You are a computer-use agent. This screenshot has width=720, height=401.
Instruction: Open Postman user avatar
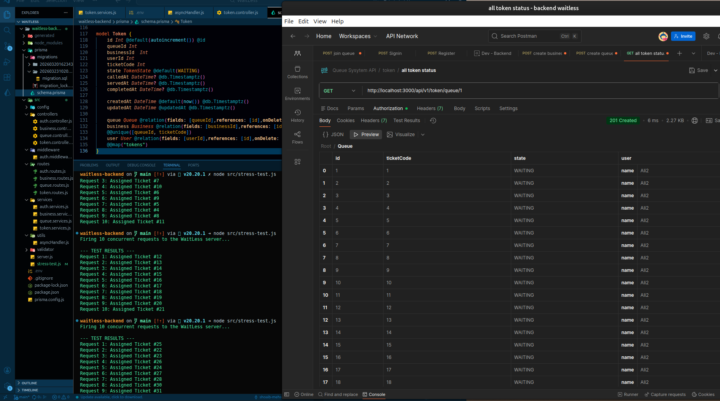point(663,36)
